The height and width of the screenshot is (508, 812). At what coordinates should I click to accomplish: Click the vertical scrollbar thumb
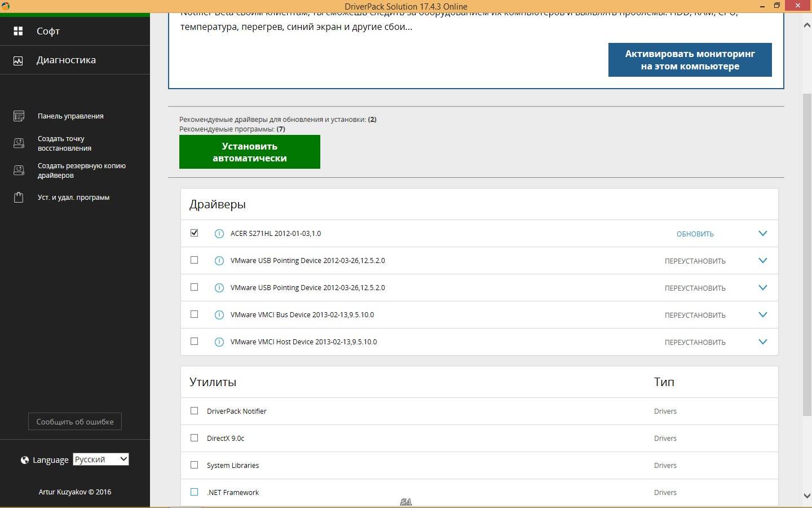pos(806,255)
